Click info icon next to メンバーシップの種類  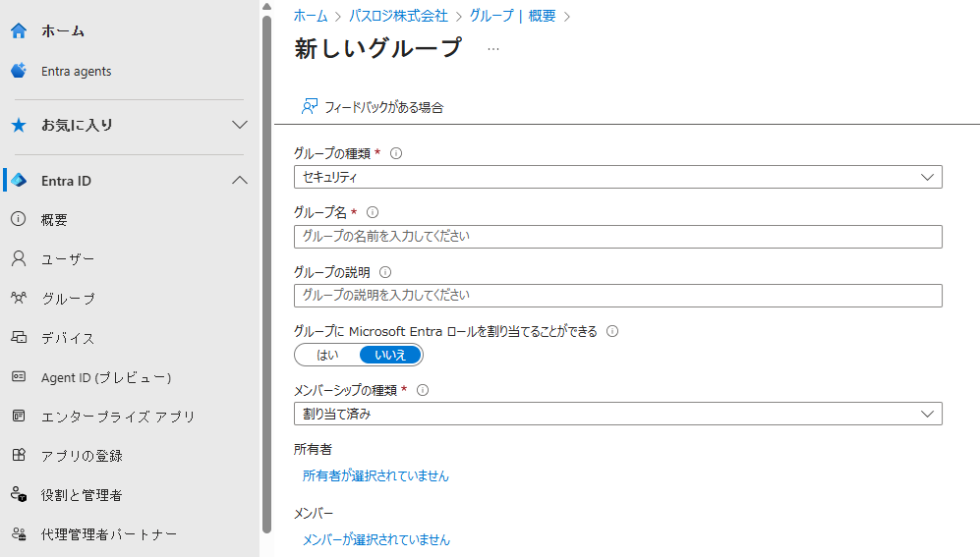pyautogui.click(x=423, y=390)
